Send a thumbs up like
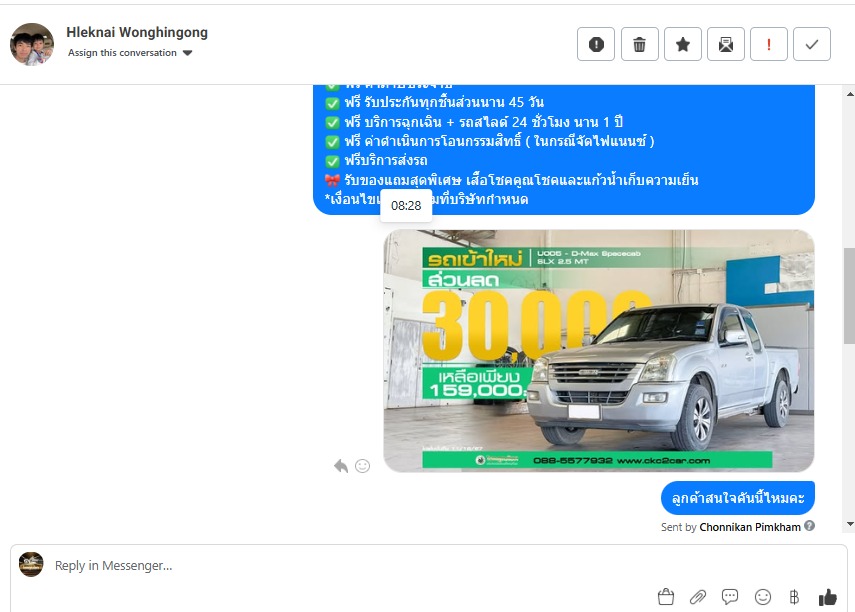Image resolution: width=855 pixels, height=612 pixels. pos(827,597)
